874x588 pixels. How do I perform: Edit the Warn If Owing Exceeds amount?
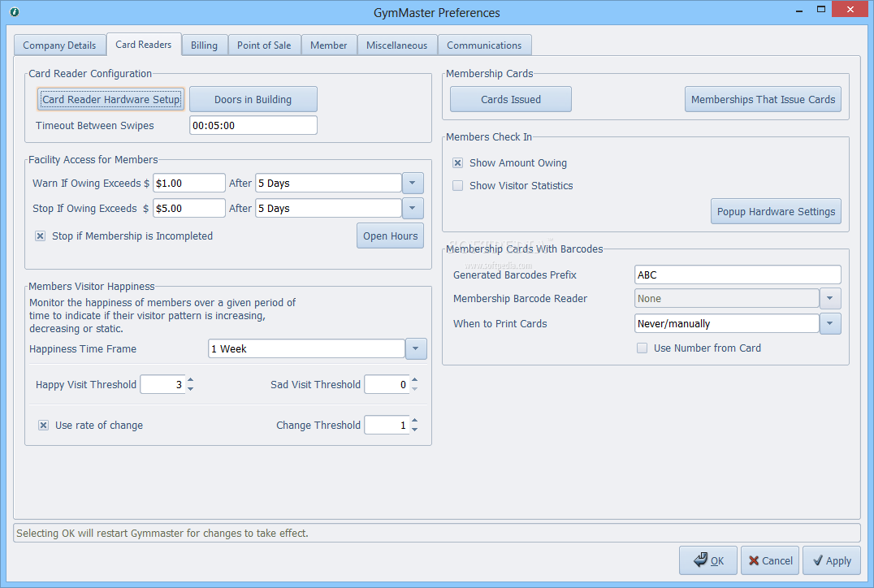[189, 184]
